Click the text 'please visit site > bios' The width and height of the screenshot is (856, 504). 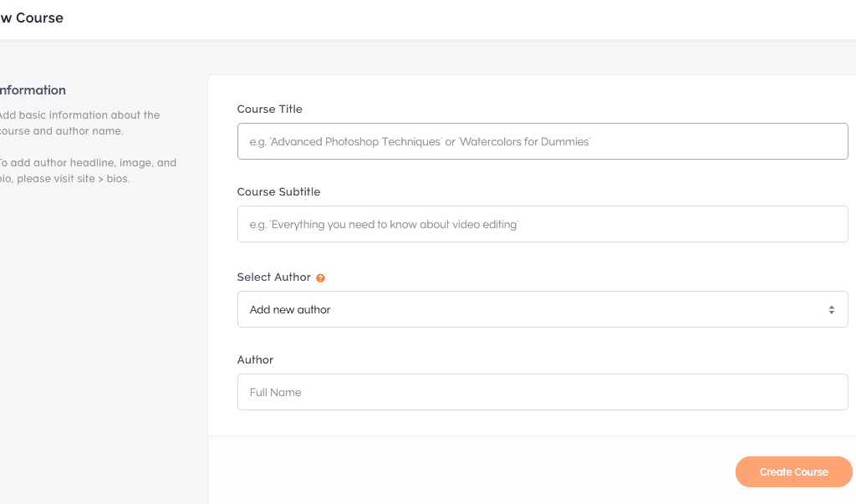pyautogui.click(x=73, y=179)
